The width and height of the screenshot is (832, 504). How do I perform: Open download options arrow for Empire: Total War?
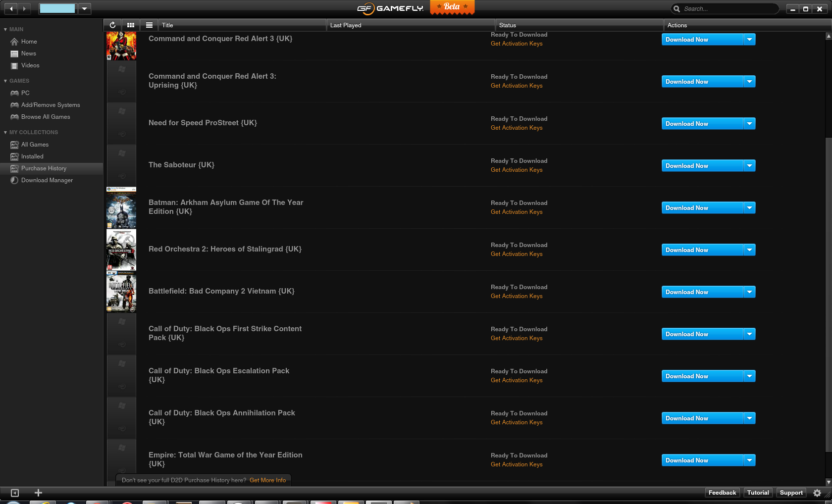click(x=749, y=460)
